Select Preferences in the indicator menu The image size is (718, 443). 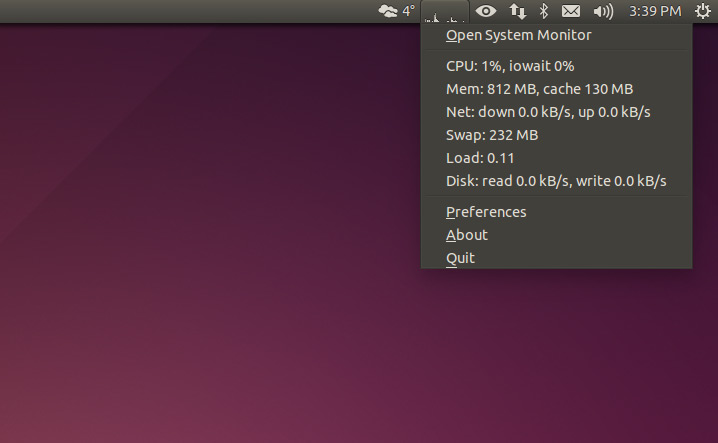coord(486,212)
